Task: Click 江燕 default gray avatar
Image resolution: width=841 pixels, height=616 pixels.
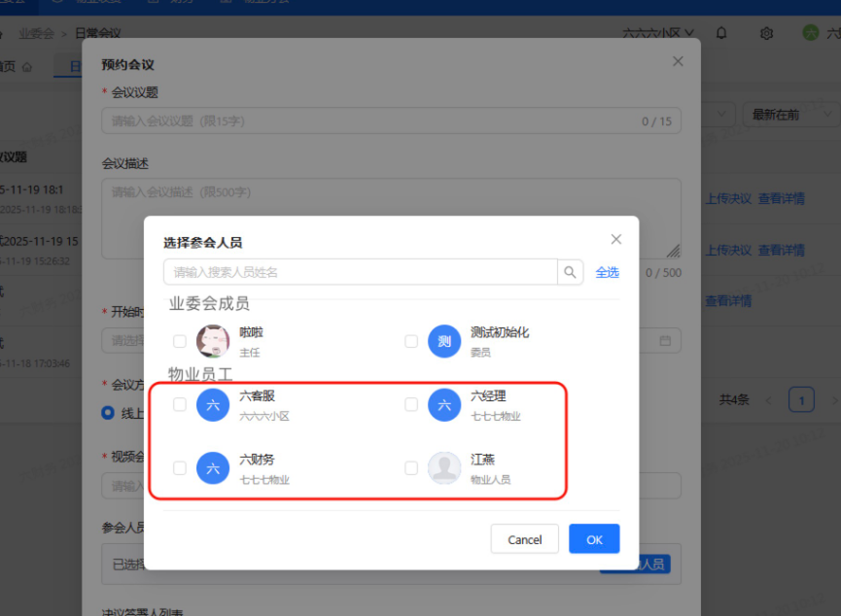Action: [x=444, y=468]
